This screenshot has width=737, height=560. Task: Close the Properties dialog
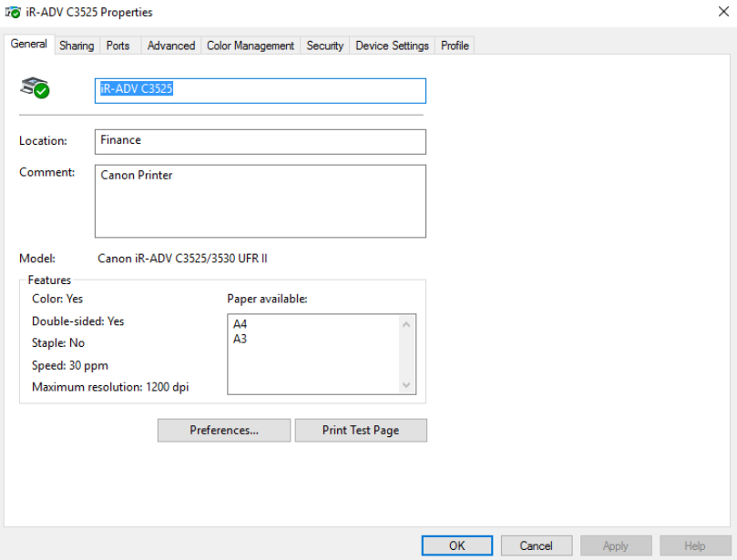pyautogui.click(x=723, y=12)
